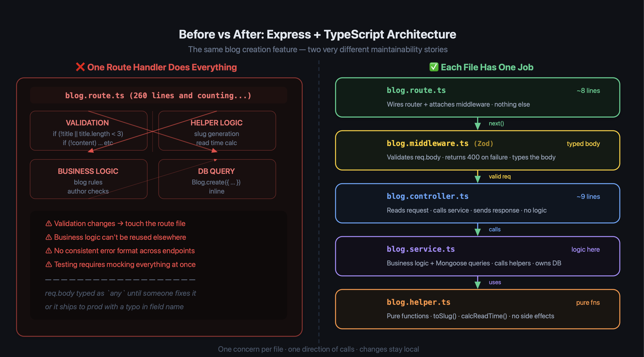Select the blog.controller.ts card
This screenshot has height=357, width=644.
coord(477,203)
